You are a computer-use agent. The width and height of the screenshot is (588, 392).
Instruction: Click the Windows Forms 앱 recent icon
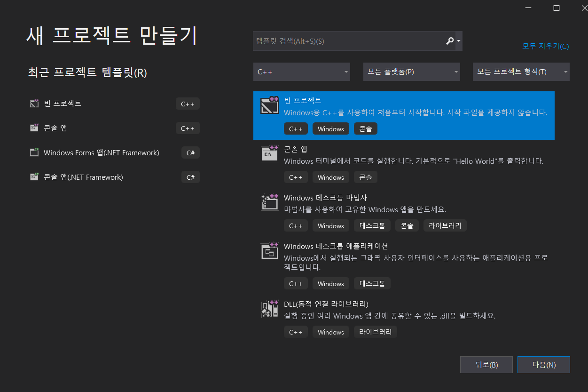(x=34, y=152)
